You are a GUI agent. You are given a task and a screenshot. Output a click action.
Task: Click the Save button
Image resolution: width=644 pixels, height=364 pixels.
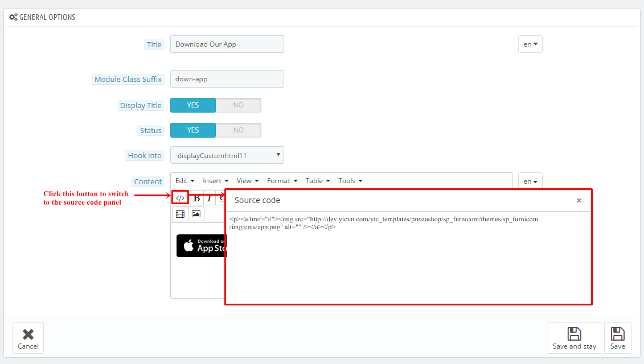point(617,338)
